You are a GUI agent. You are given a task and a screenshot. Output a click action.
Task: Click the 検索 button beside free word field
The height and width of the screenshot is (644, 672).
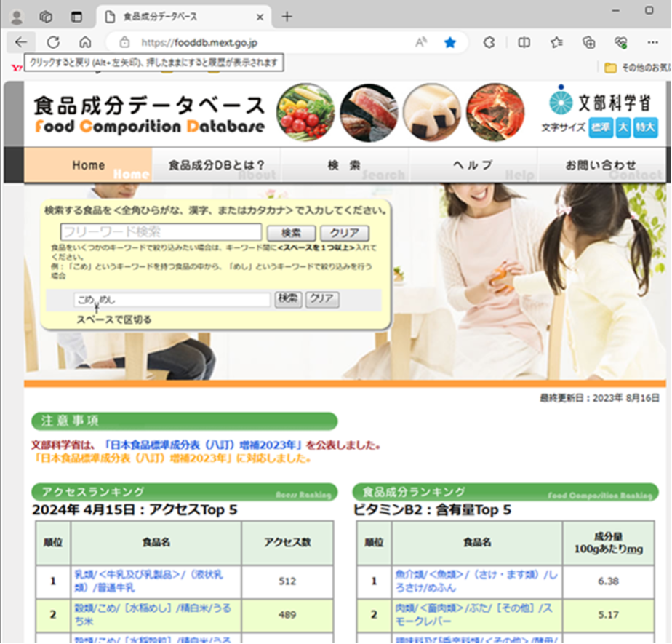click(291, 233)
